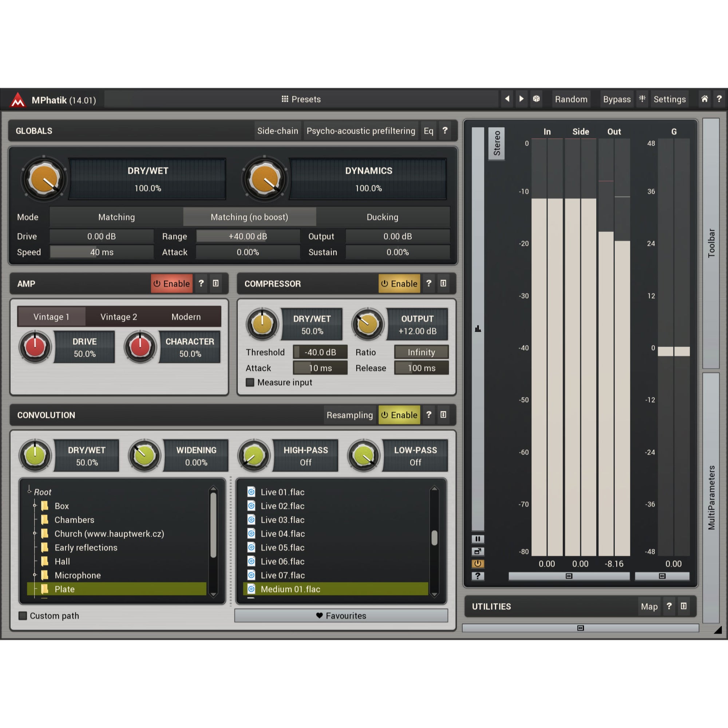Click the previous preset arrow

507,99
